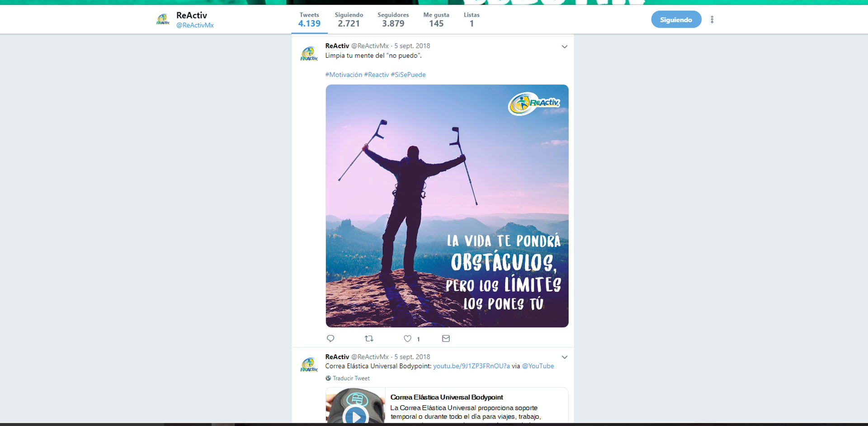868x426 pixels.
Task: Click the tweet text "Limpia tu mente del no puedo"
Action: (x=373, y=56)
